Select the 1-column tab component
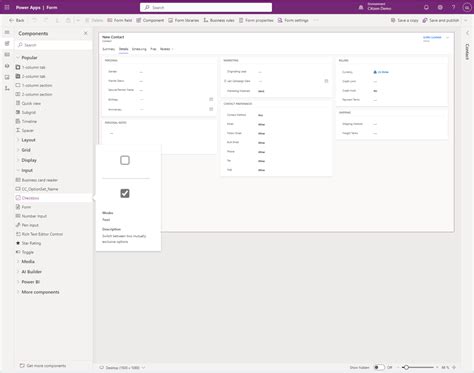This screenshot has width=474, height=373. coord(31,67)
